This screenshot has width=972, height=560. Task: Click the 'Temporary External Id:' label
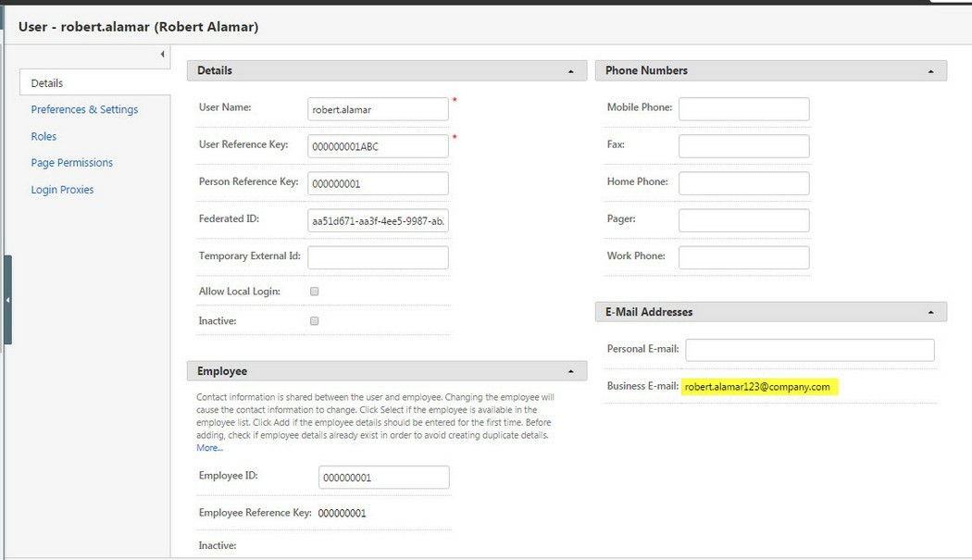coord(249,255)
